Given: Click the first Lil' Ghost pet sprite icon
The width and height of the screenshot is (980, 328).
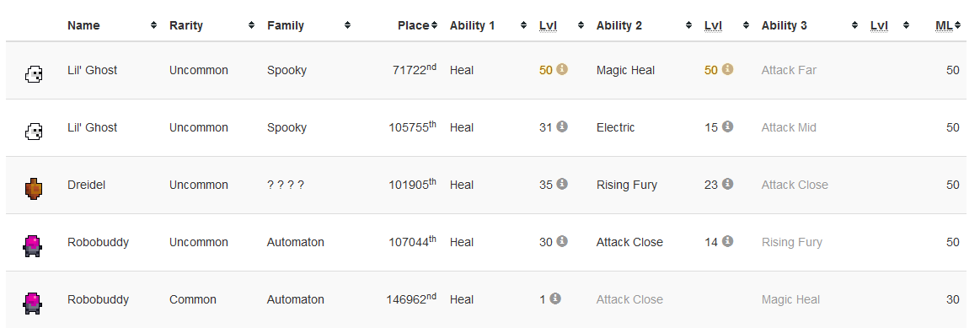Looking at the screenshot, I should coord(34,75).
